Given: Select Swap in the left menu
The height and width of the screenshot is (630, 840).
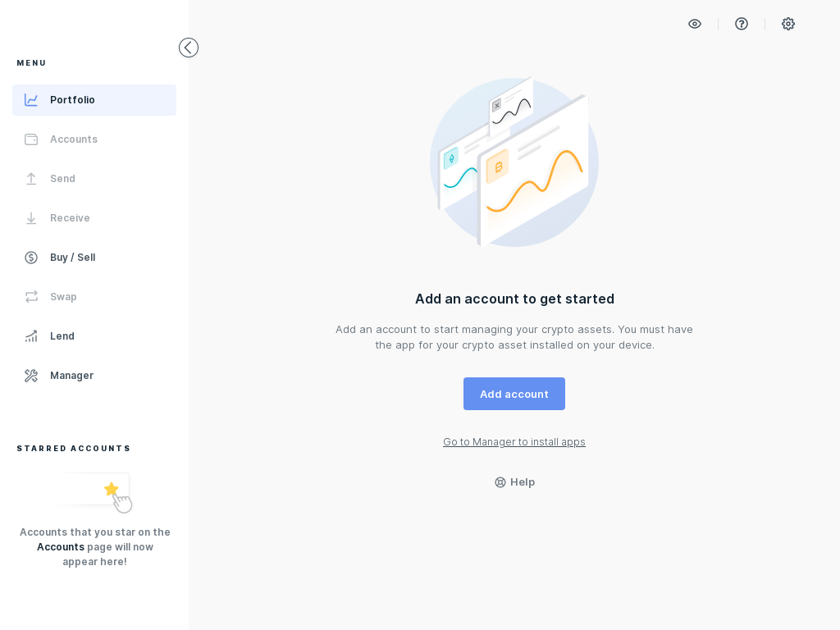Looking at the screenshot, I should click(62, 296).
